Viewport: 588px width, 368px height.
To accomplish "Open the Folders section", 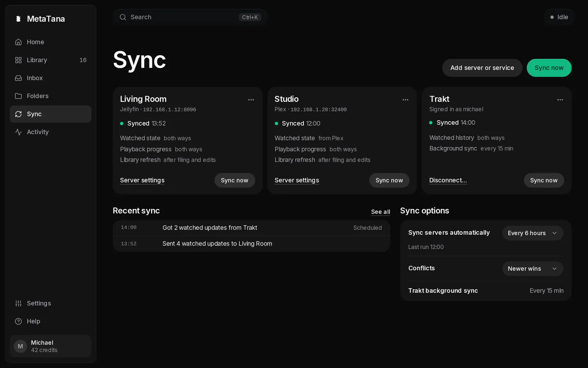I will [51, 96].
